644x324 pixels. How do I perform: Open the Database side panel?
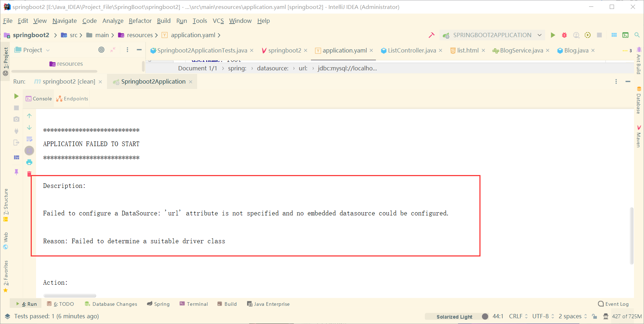click(639, 100)
